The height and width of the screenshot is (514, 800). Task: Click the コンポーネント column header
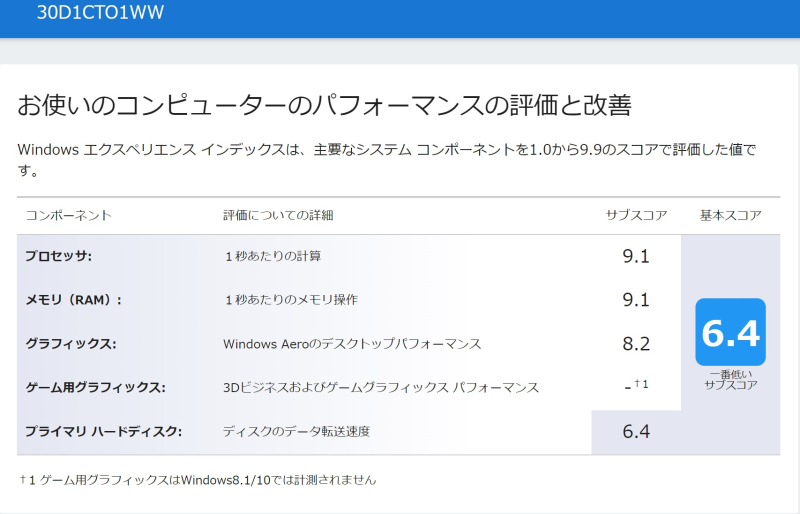click(68, 215)
